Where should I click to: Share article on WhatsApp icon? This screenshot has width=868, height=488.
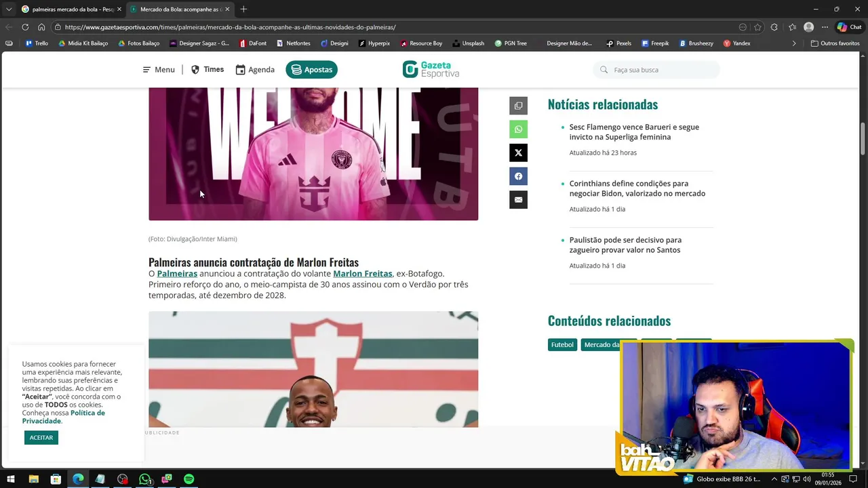(x=518, y=129)
